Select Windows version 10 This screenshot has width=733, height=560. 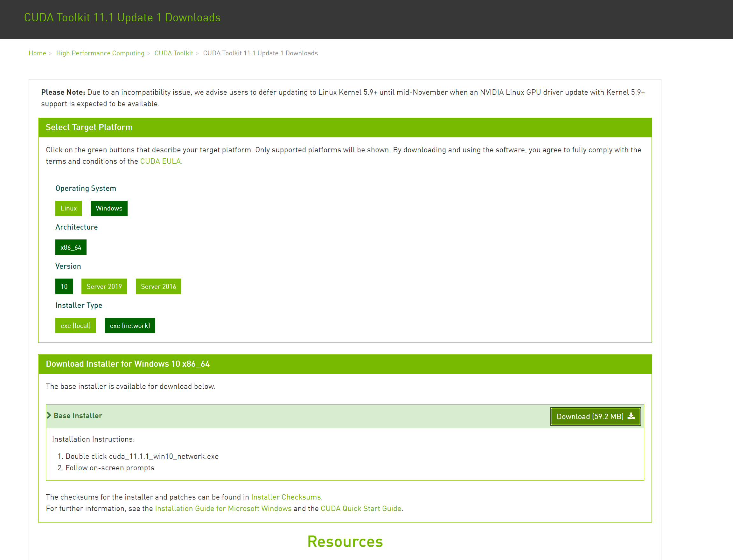[64, 286]
